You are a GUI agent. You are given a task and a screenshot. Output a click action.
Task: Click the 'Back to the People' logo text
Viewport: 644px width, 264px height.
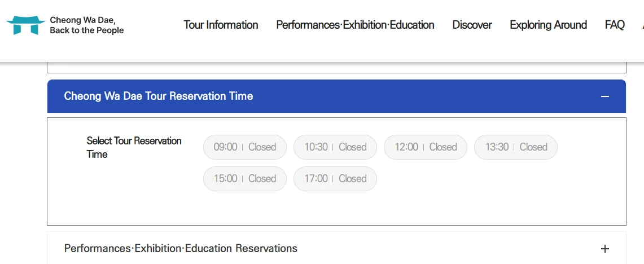pos(86,30)
